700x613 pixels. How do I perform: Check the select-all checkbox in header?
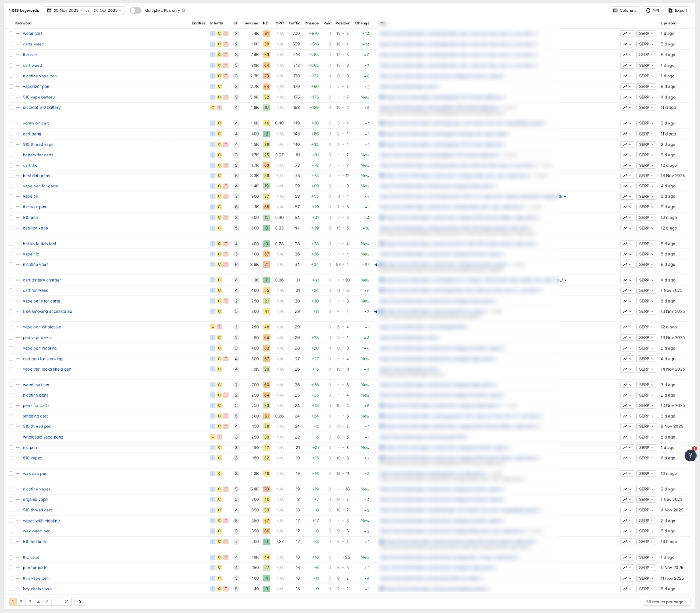point(11,23)
